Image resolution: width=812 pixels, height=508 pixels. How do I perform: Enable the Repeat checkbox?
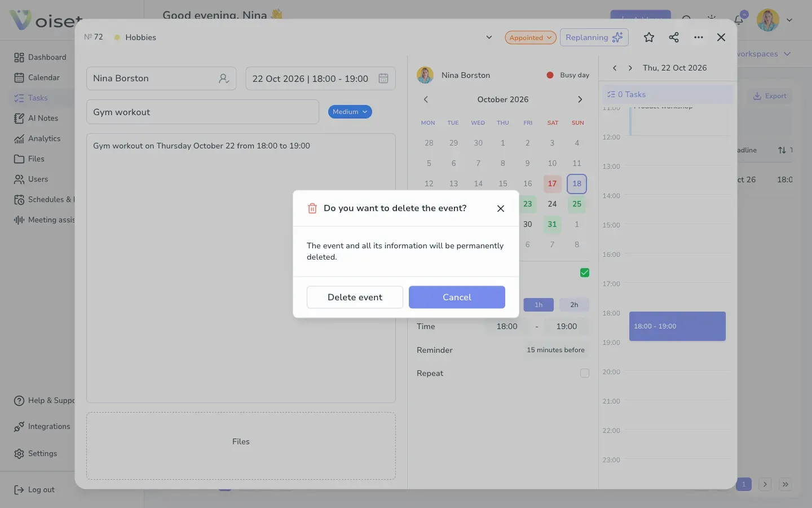[x=585, y=373]
